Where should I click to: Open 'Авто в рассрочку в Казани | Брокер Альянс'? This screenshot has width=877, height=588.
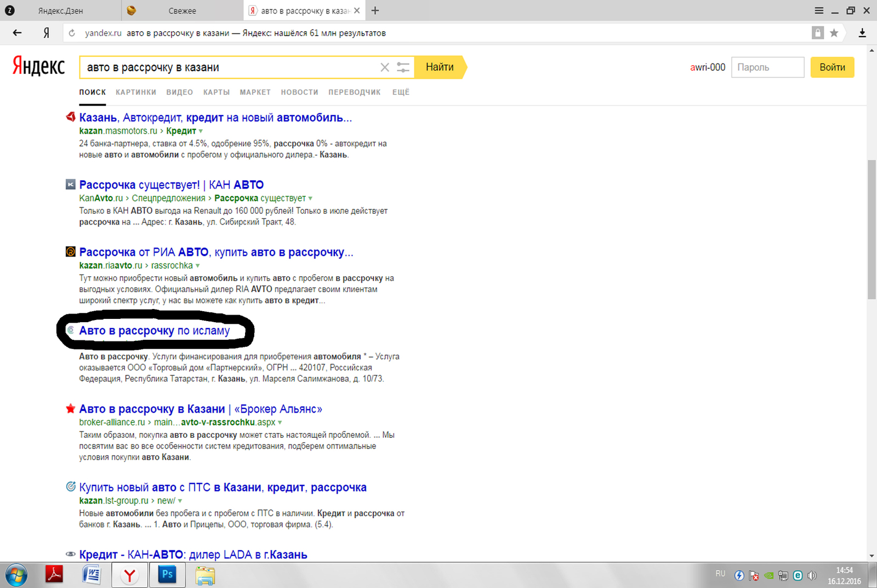(x=201, y=409)
